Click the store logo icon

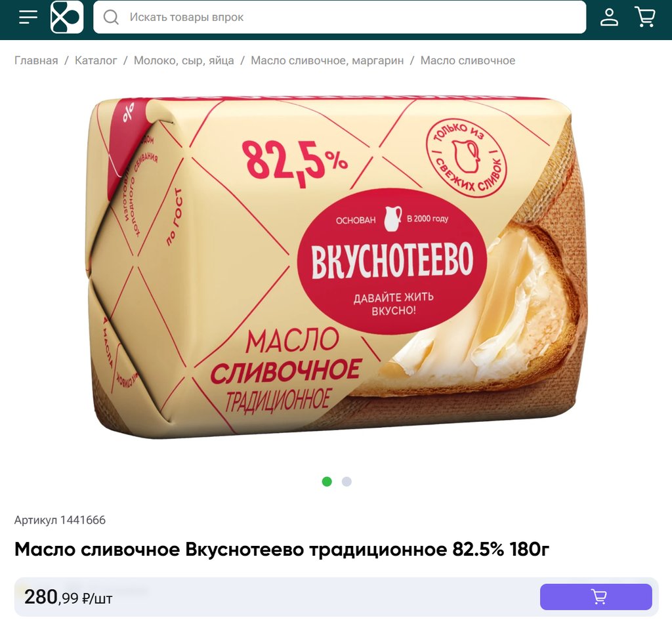click(67, 17)
